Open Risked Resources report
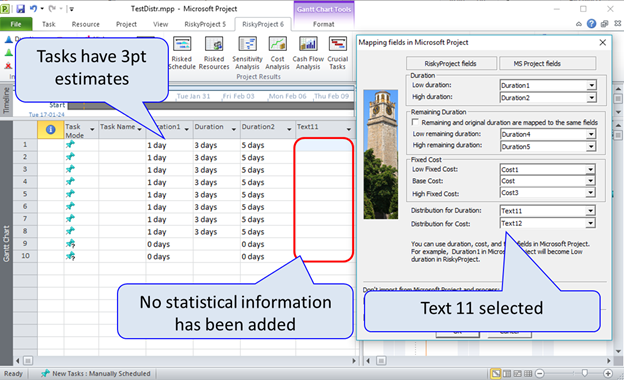The width and height of the screenshot is (624, 380). tap(214, 53)
